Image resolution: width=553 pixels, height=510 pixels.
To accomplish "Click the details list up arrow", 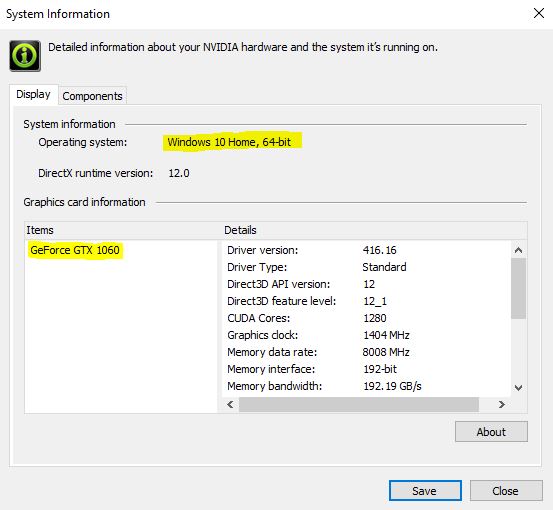I will point(518,250).
